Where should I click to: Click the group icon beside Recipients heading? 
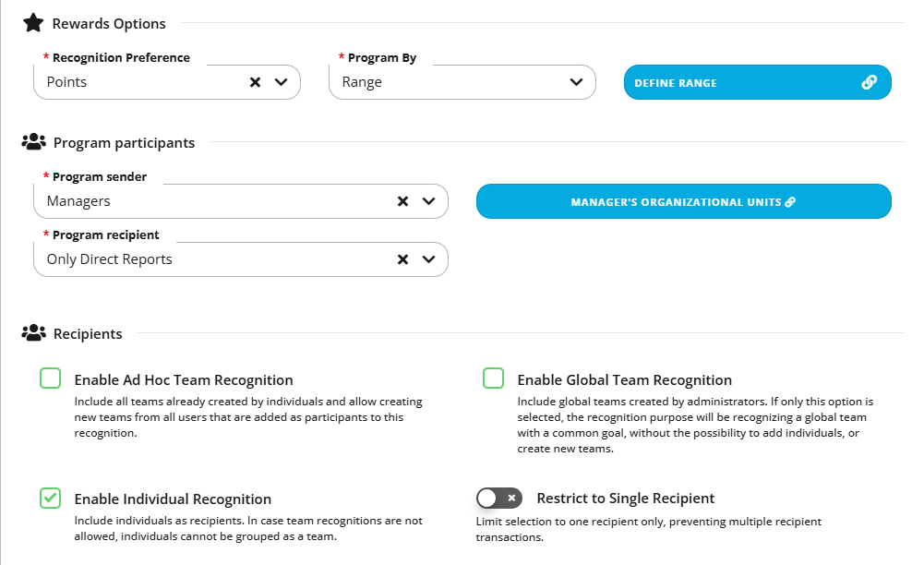click(x=33, y=333)
